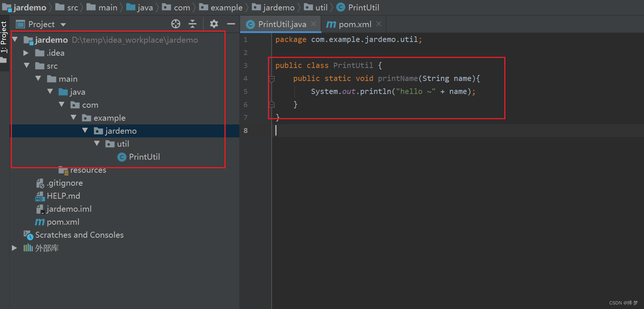This screenshot has width=644, height=309.
Task: Click the example package icon in tree
Action: pos(87,118)
